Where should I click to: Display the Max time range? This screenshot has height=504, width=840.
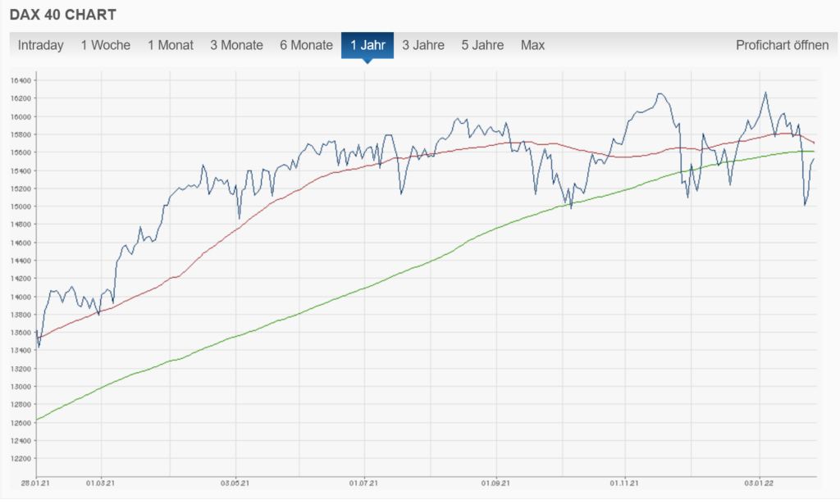pos(532,45)
